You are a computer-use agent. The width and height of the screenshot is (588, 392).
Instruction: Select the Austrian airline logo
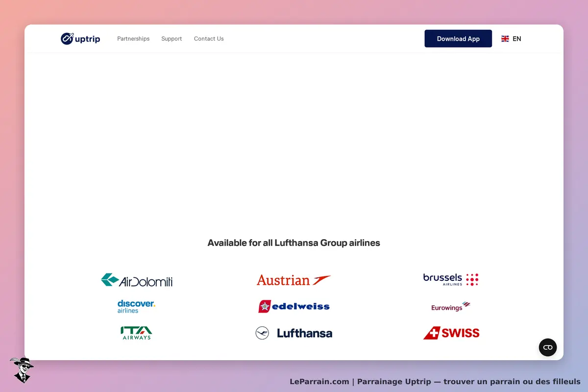[294, 280]
